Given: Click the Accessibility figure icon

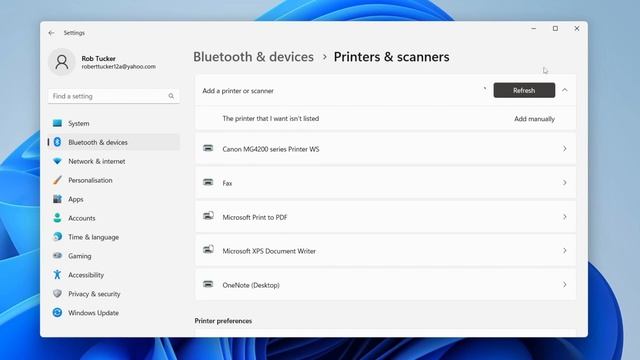Looking at the screenshot, I should click(57, 274).
